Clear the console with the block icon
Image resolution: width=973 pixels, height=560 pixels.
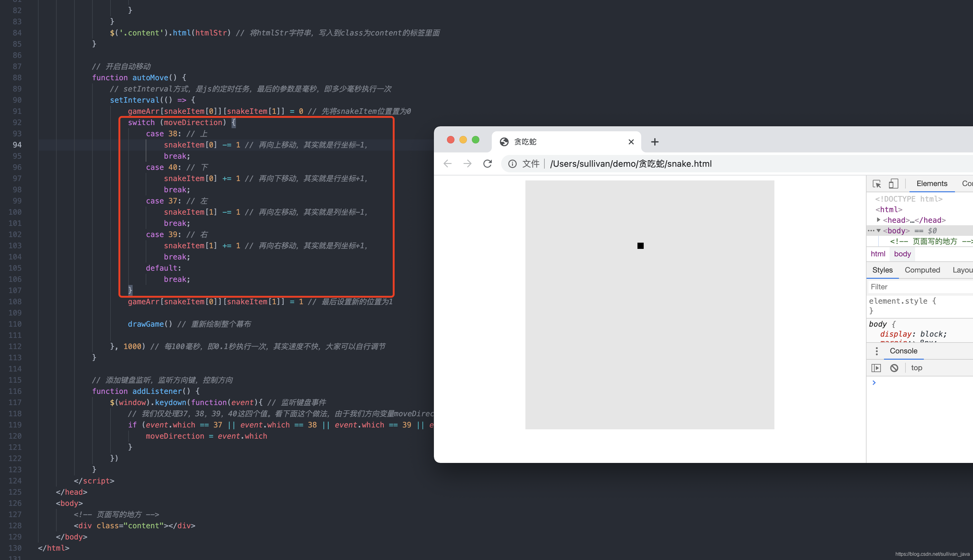894,368
